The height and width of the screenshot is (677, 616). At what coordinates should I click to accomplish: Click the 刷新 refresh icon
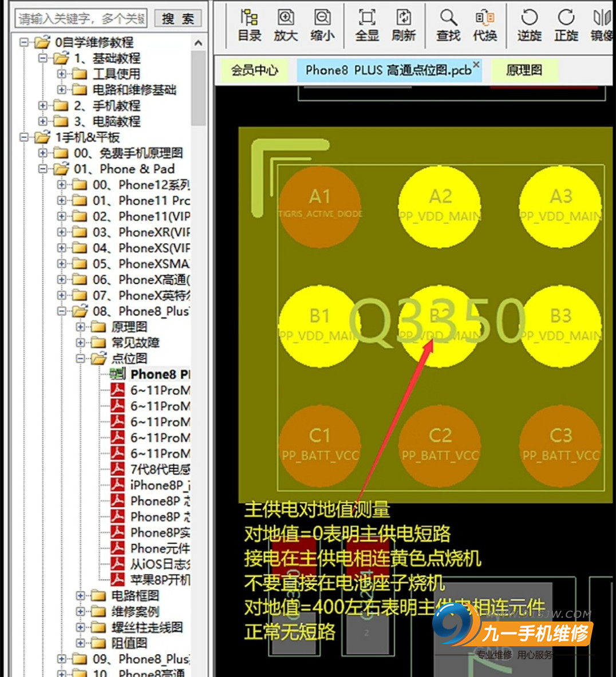[404, 26]
